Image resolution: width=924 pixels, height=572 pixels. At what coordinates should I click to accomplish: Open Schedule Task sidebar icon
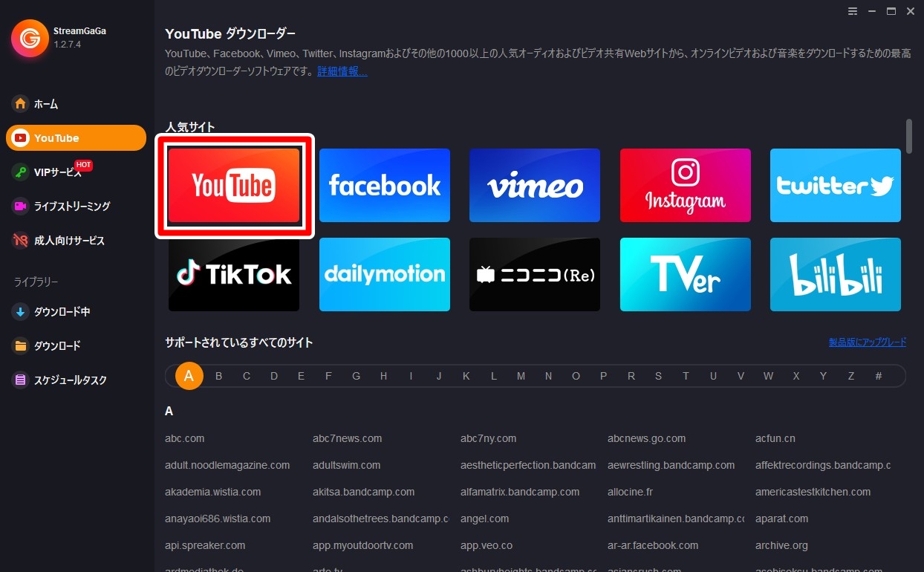21,380
